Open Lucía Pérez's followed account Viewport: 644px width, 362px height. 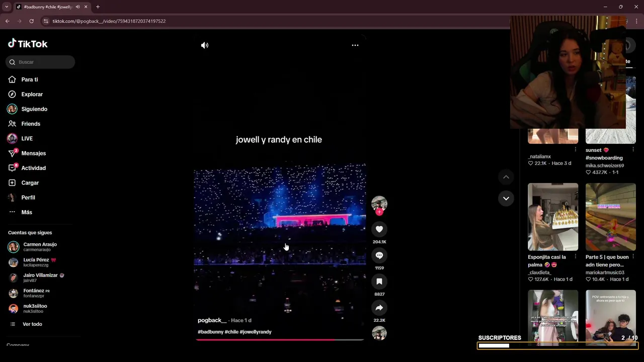tap(40, 262)
